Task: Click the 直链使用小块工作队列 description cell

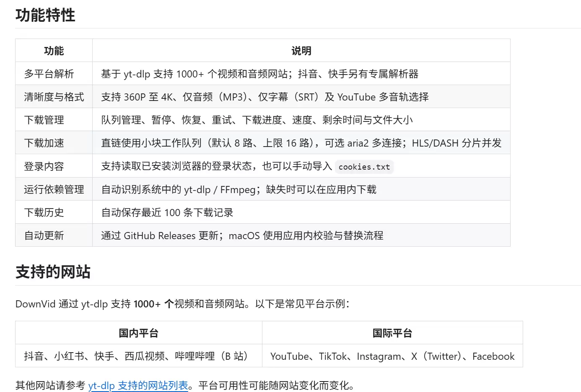Action: (301, 143)
